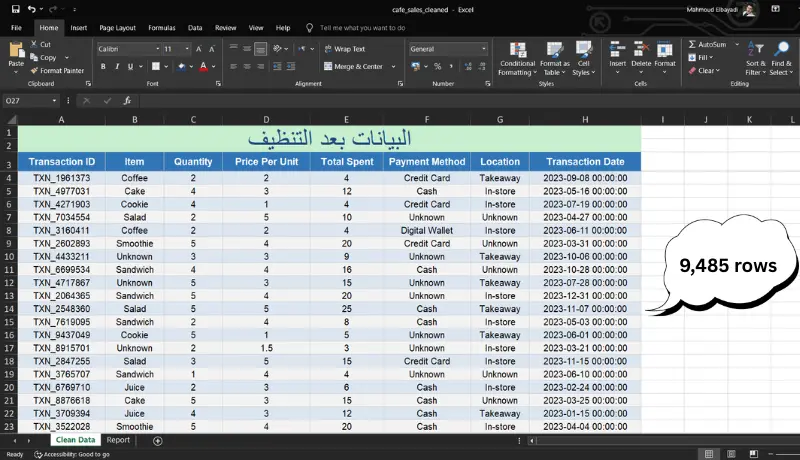The image size is (800, 460).
Task: Open Find & Select magnifier menu
Action: (781, 59)
